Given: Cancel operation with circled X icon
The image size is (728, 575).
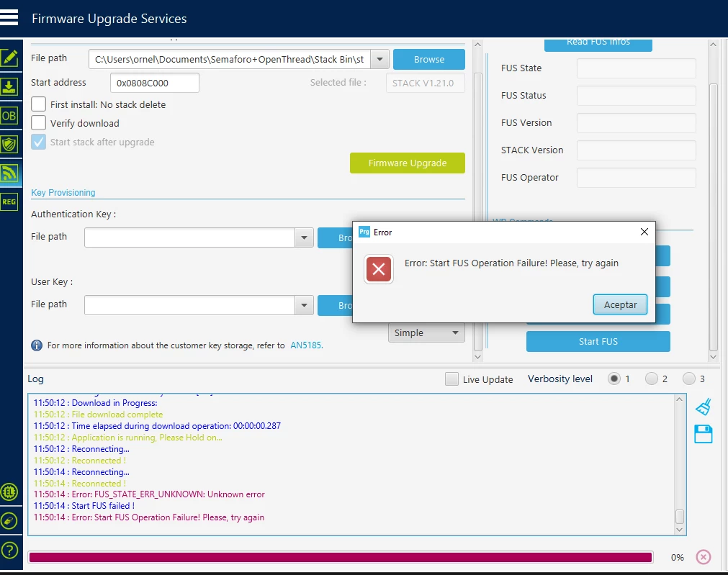Looking at the screenshot, I should point(704,557).
